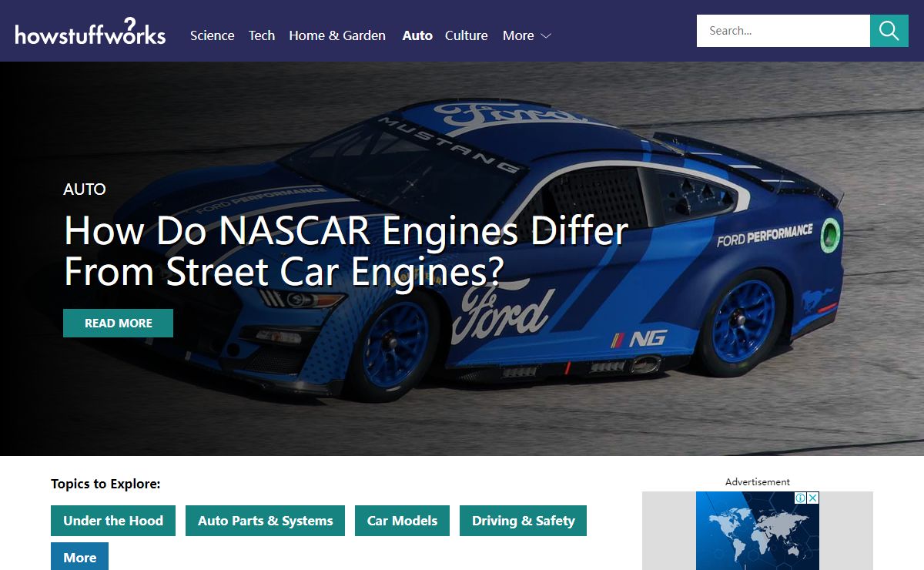Click into the Search input field
924x570 pixels.
[783, 31]
